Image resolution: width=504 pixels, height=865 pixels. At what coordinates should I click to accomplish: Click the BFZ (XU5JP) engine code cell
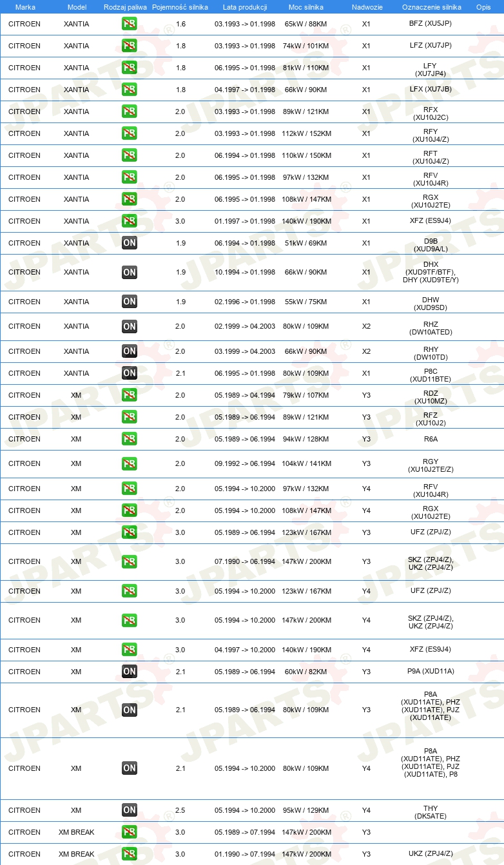(x=431, y=24)
